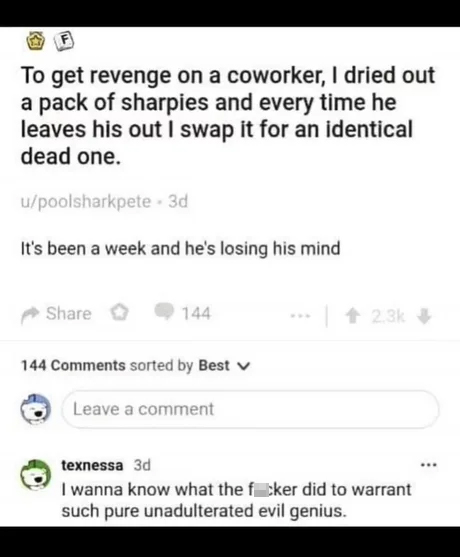This screenshot has height=557, width=460.
Task: Click the 144 comments count
Action: point(196,314)
